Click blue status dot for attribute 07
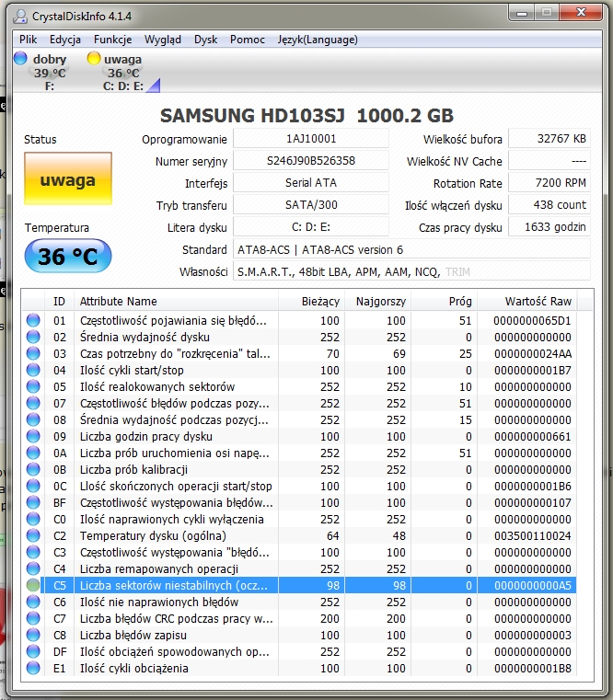613x700 pixels. point(33,403)
